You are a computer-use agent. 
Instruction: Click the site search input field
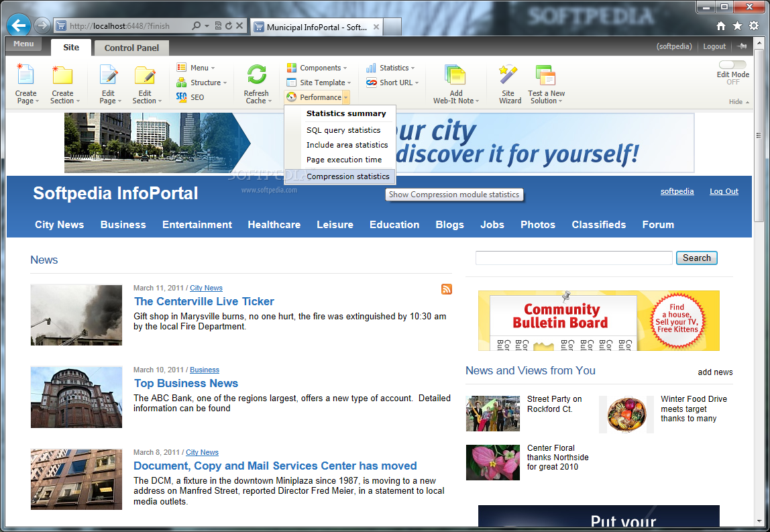[x=573, y=258]
